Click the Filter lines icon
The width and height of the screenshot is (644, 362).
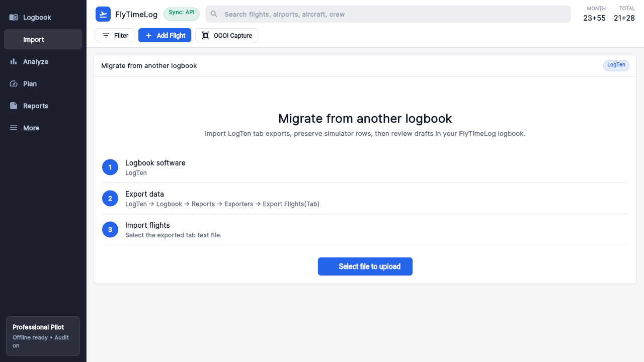point(106,35)
